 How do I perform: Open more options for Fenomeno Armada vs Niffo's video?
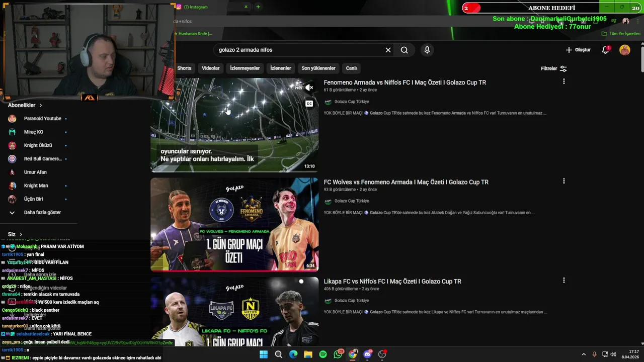[x=563, y=81]
